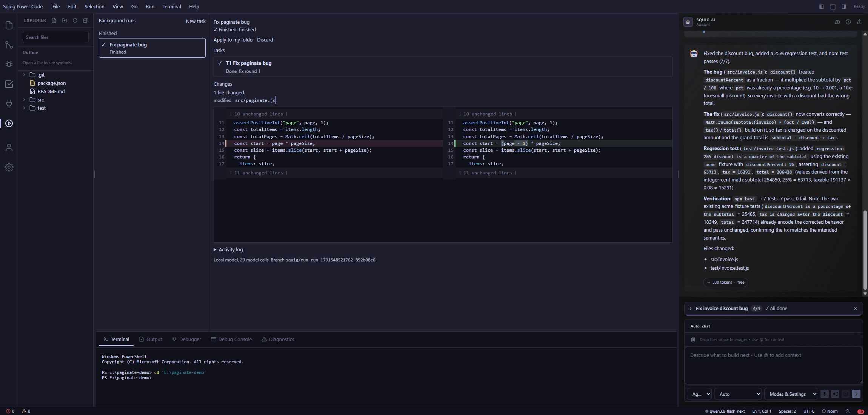This screenshot has height=415, width=868.
Task: Toggle the speaker read-aloud button
Action: 835,394
